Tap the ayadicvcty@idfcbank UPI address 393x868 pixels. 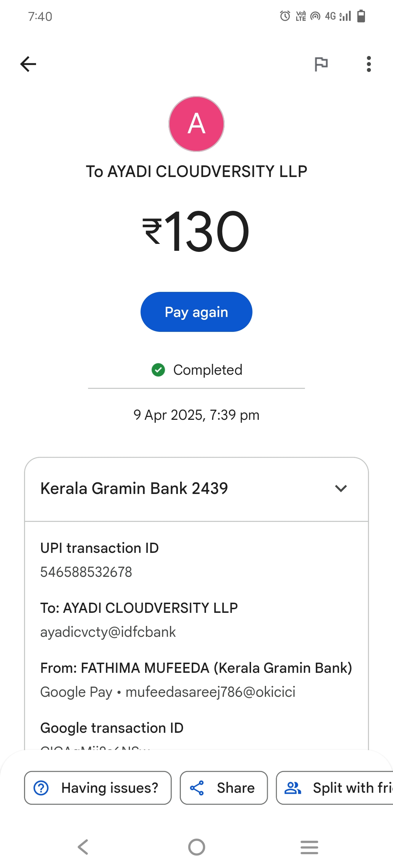[x=108, y=632]
